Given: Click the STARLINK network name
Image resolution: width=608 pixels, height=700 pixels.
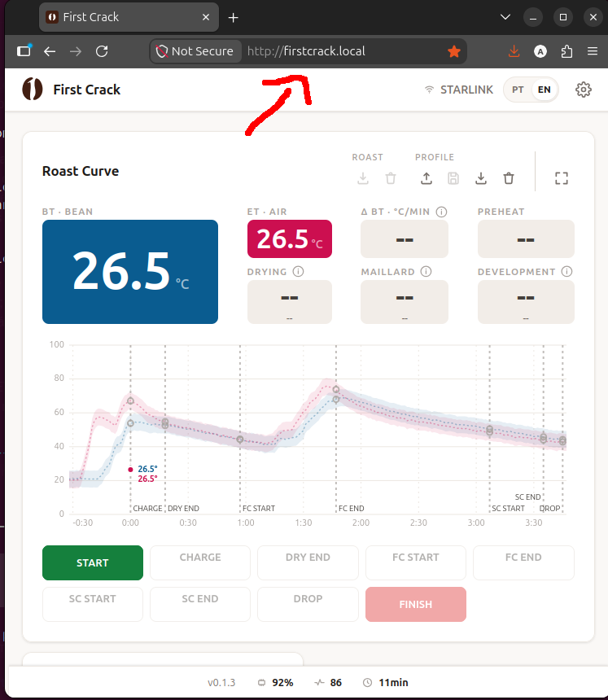Looking at the screenshot, I should point(466,90).
